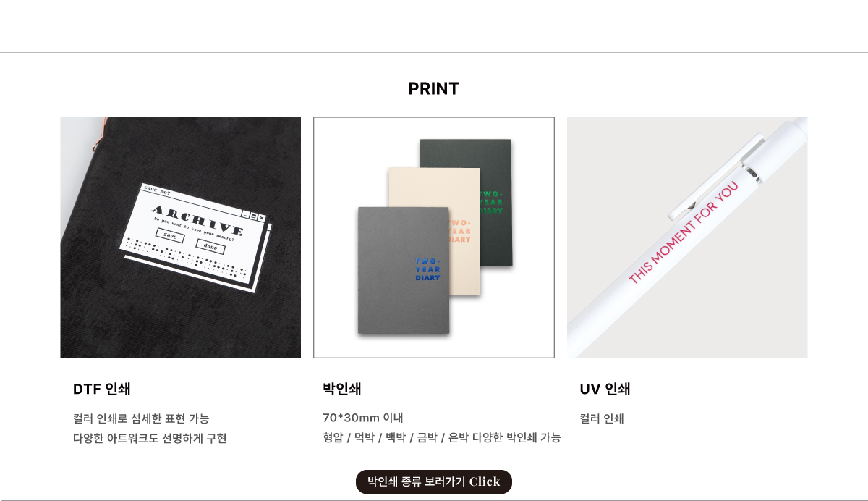This screenshot has height=501, width=868.
Task: Click THIS MOMENT FOR YOU pen text
Action: click(x=684, y=232)
